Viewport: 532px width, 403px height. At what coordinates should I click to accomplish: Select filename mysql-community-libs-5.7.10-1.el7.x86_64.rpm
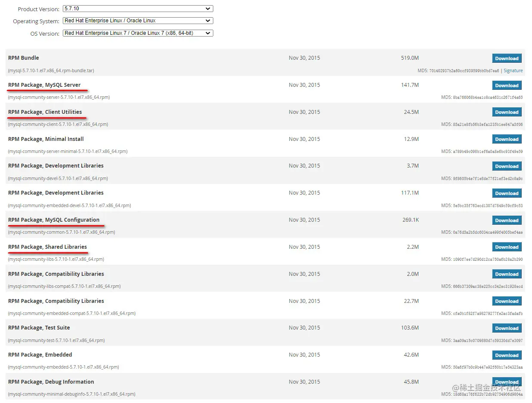(56, 260)
